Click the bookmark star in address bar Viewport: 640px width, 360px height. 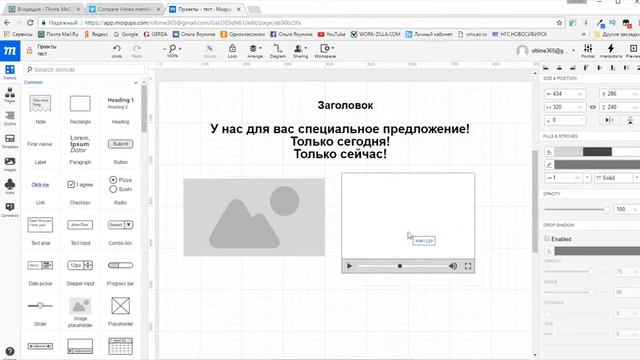point(559,23)
